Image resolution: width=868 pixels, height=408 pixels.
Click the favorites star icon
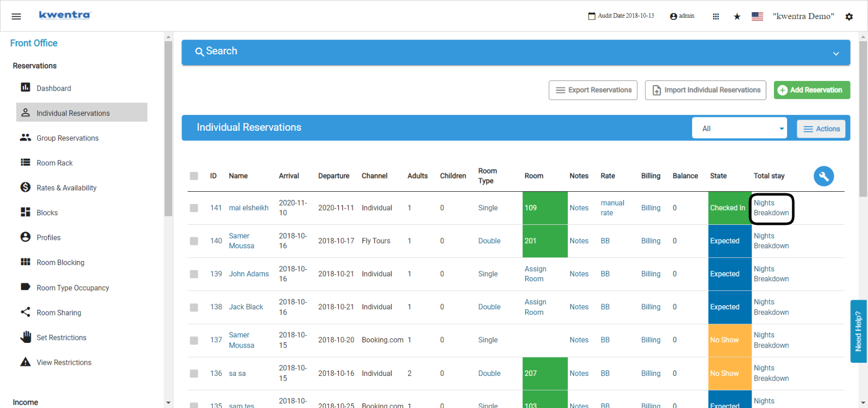click(737, 16)
